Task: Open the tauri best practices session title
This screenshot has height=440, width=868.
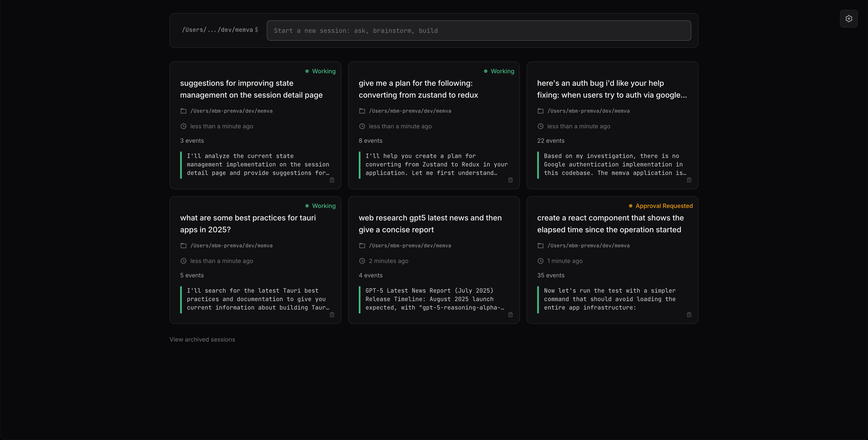Action: [248, 224]
